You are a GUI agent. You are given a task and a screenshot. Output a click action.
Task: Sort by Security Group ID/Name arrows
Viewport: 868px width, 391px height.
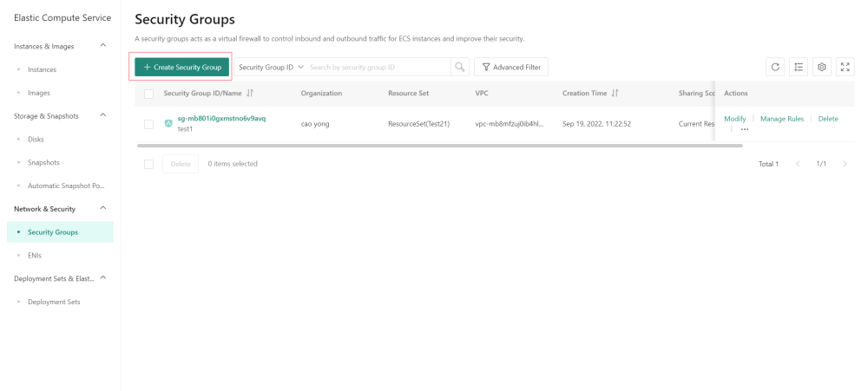(250, 94)
